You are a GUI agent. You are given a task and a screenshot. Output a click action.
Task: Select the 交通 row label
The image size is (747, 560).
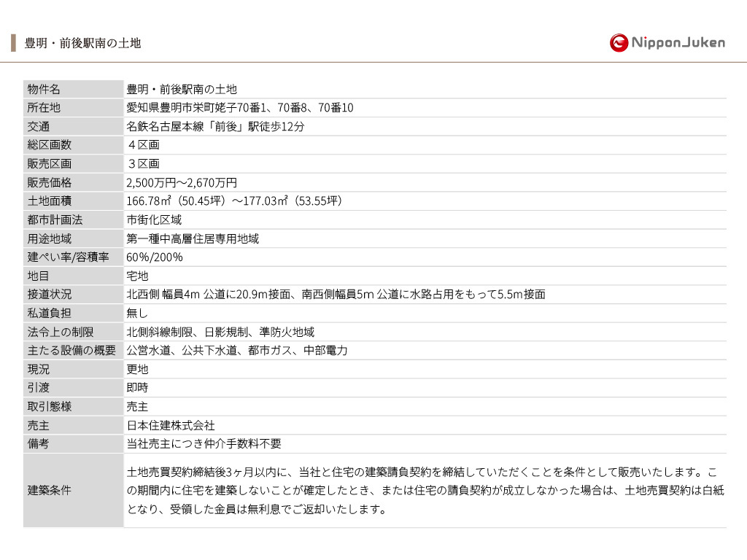pyautogui.click(x=73, y=126)
